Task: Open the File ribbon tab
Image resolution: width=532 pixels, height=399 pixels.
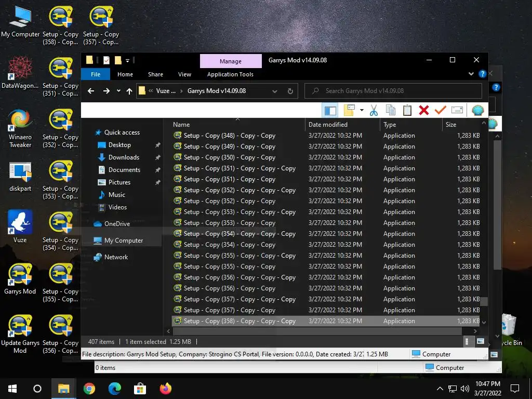Action: coord(96,74)
